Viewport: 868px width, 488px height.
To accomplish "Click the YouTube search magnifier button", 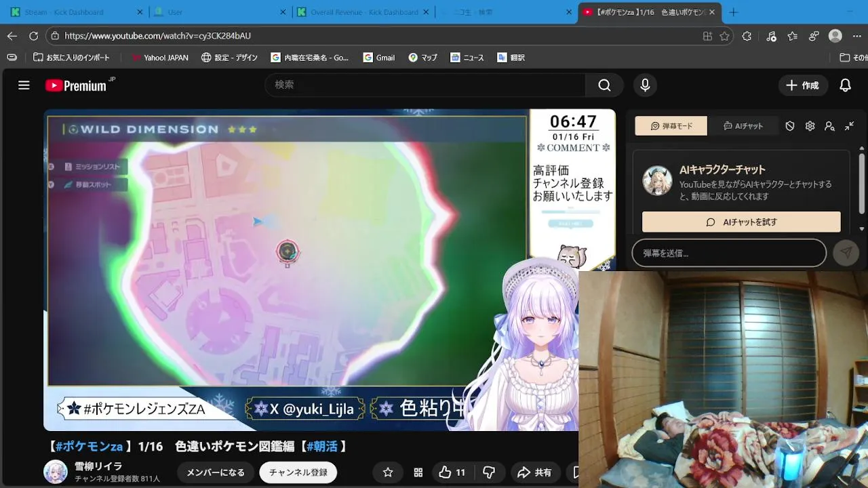I will (604, 85).
